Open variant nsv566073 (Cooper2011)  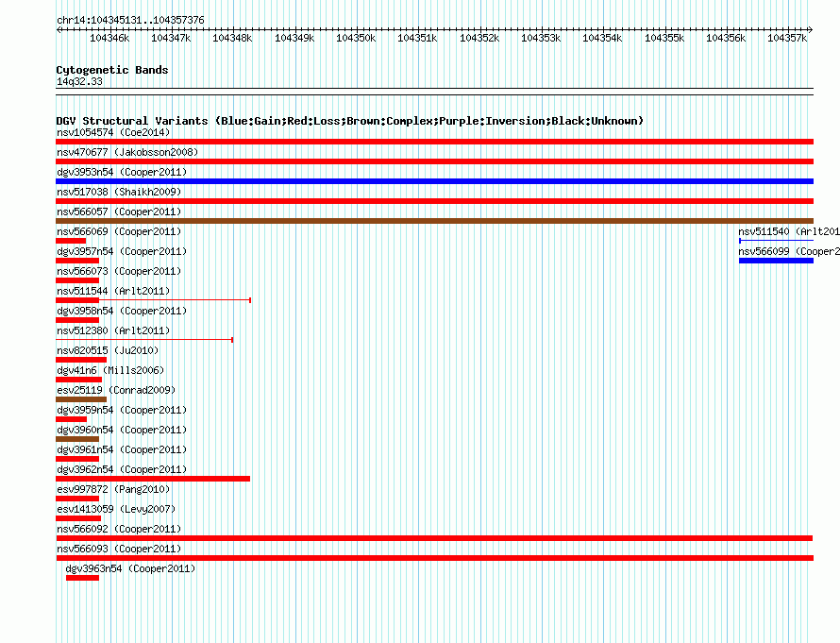(119, 271)
